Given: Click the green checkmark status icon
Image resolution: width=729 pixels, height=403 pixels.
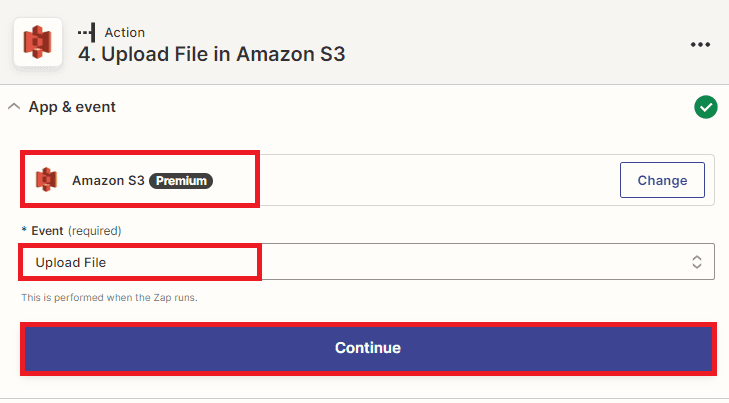Looking at the screenshot, I should click(706, 107).
